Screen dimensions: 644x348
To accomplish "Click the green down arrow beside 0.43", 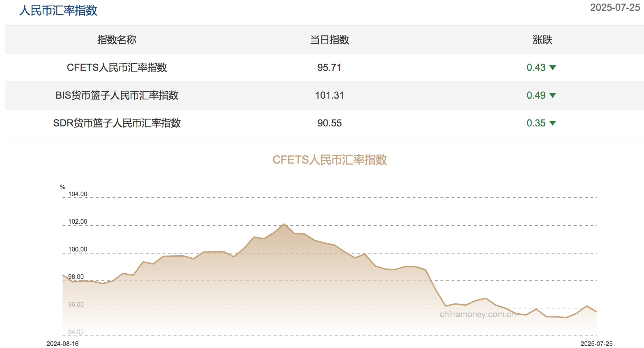I will pyautogui.click(x=553, y=68).
